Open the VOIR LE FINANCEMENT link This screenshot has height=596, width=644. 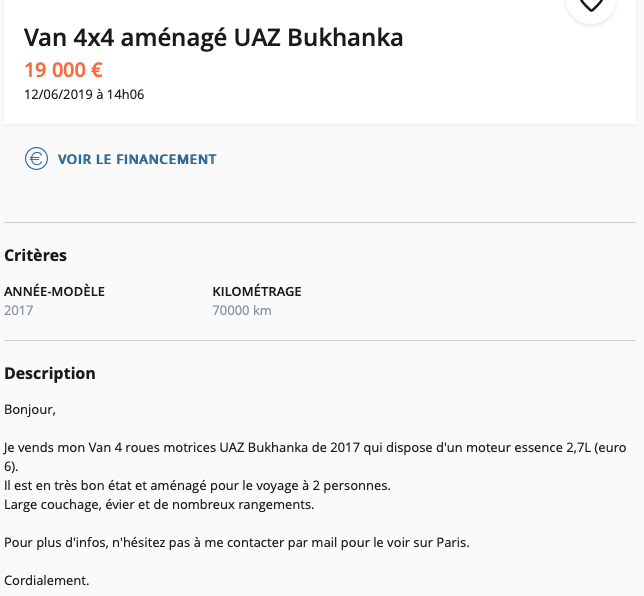point(137,159)
